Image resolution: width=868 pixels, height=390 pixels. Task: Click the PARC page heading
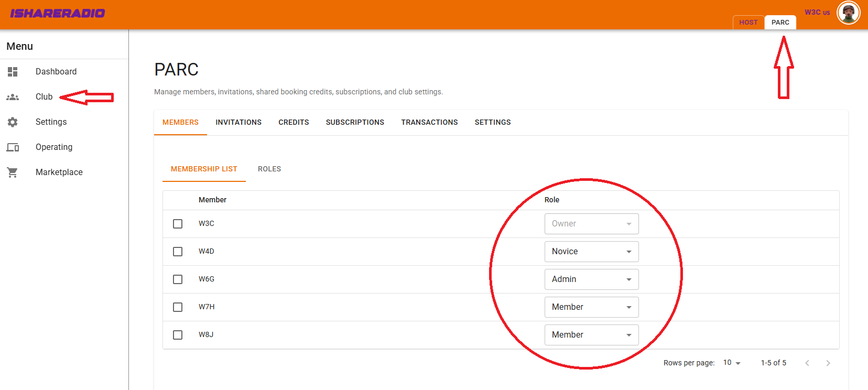pos(177,70)
